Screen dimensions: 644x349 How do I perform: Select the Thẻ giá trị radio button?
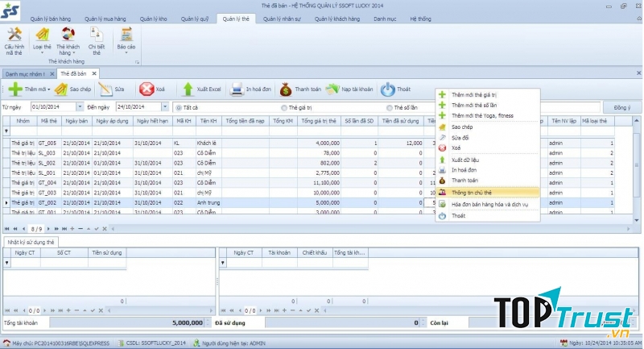(284, 108)
